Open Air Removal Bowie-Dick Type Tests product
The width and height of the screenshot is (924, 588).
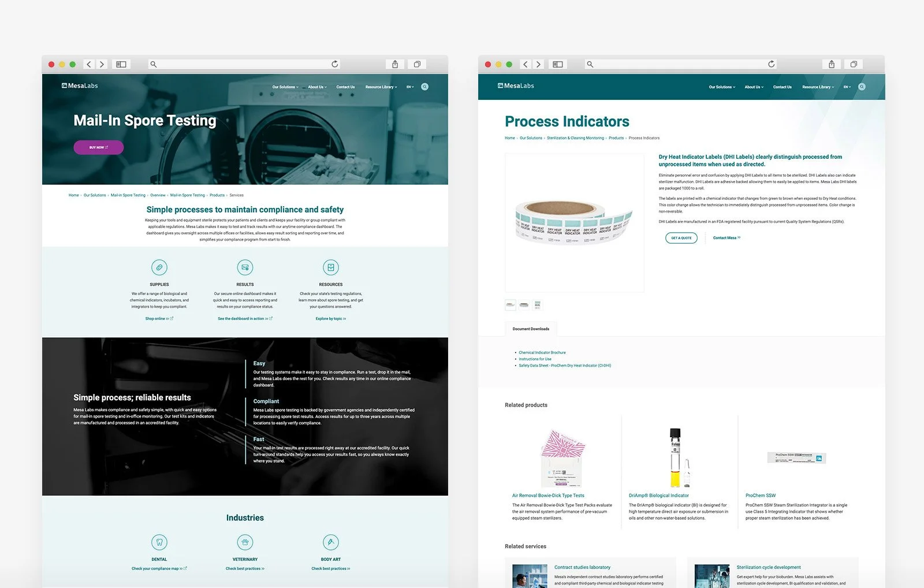pos(548,496)
